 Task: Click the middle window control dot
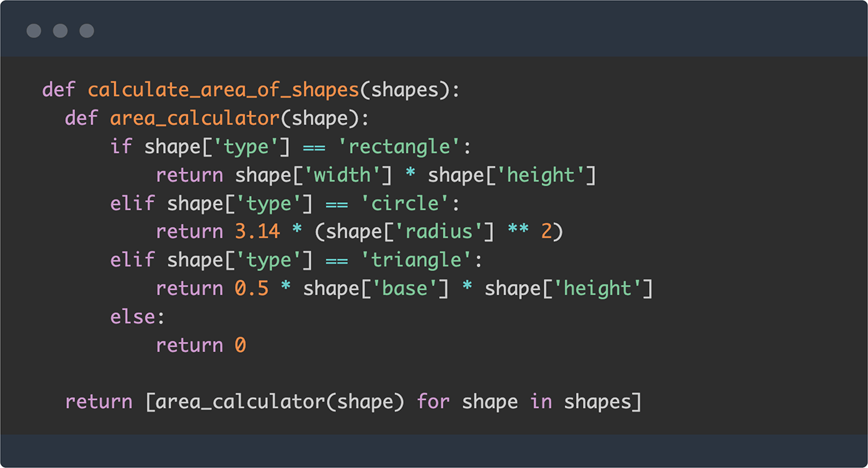pyautogui.click(x=60, y=30)
